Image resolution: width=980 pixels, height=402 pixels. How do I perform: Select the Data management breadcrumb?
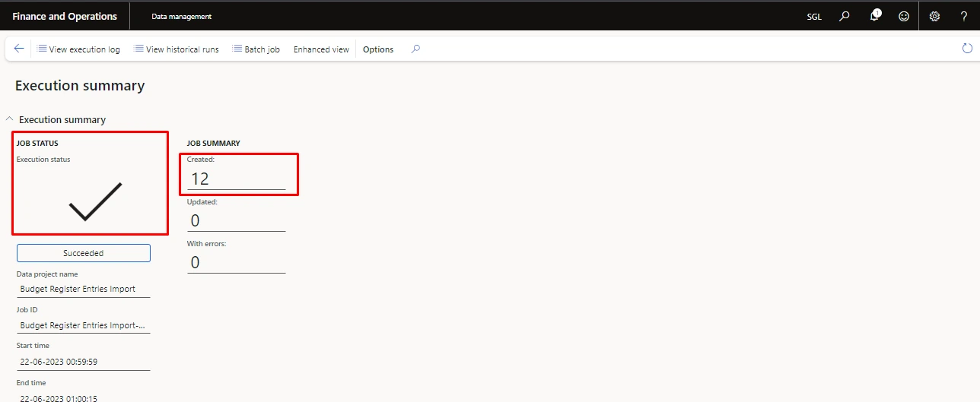[x=182, y=16]
